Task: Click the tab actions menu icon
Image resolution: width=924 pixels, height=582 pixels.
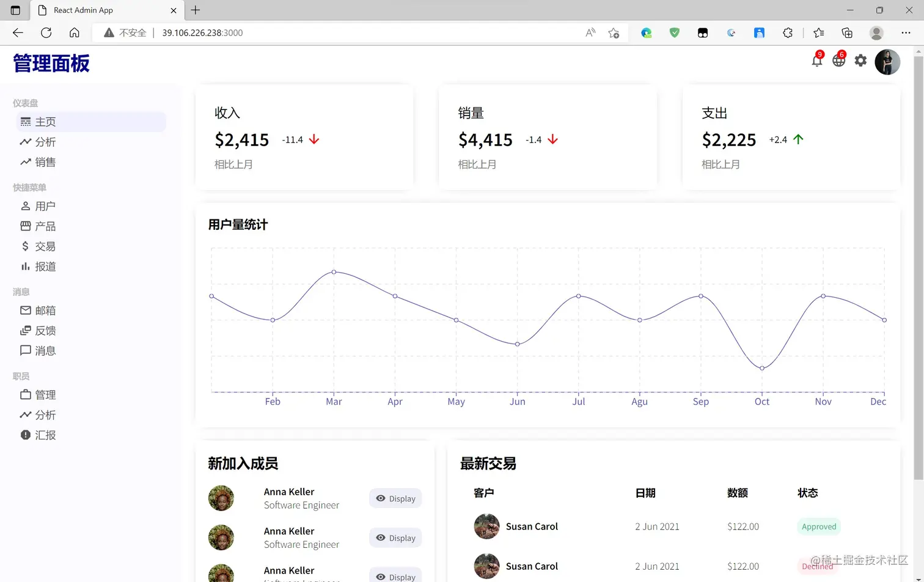Action: [15, 10]
